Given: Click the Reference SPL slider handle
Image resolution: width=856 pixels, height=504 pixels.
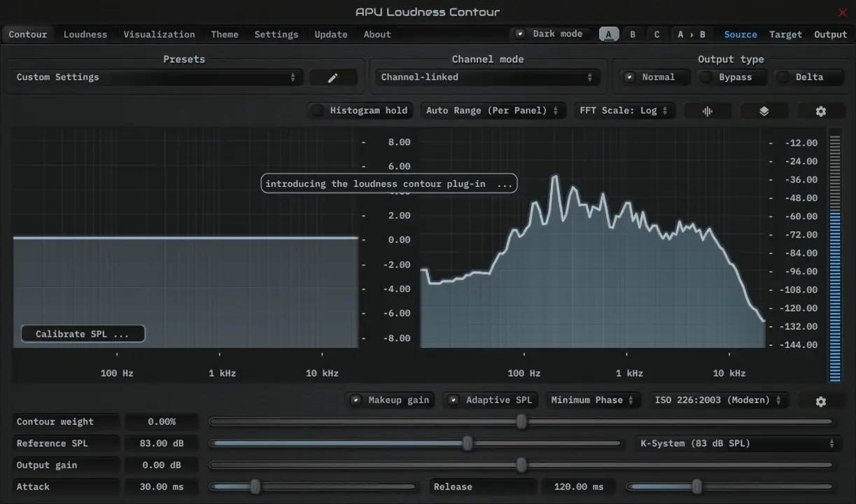Looking at the screenshot, I should click(x=468, y=443).
